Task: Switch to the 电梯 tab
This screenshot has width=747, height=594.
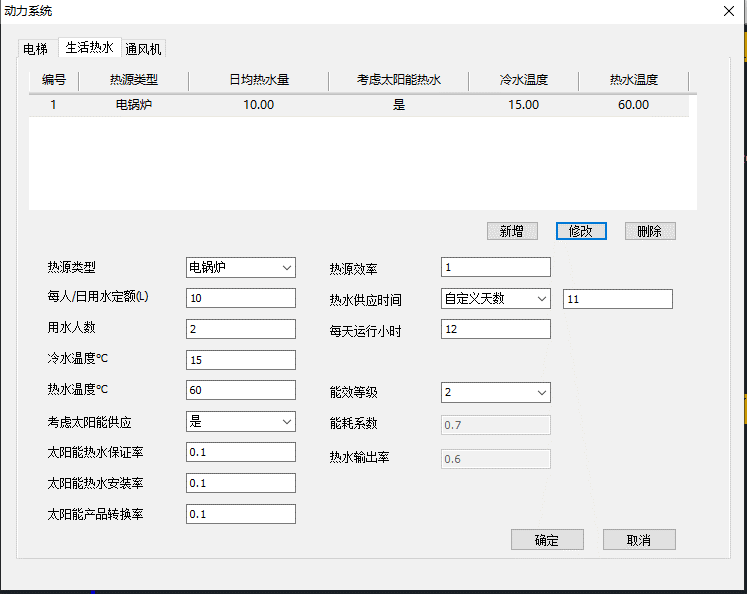Action: tap(36, 49)
